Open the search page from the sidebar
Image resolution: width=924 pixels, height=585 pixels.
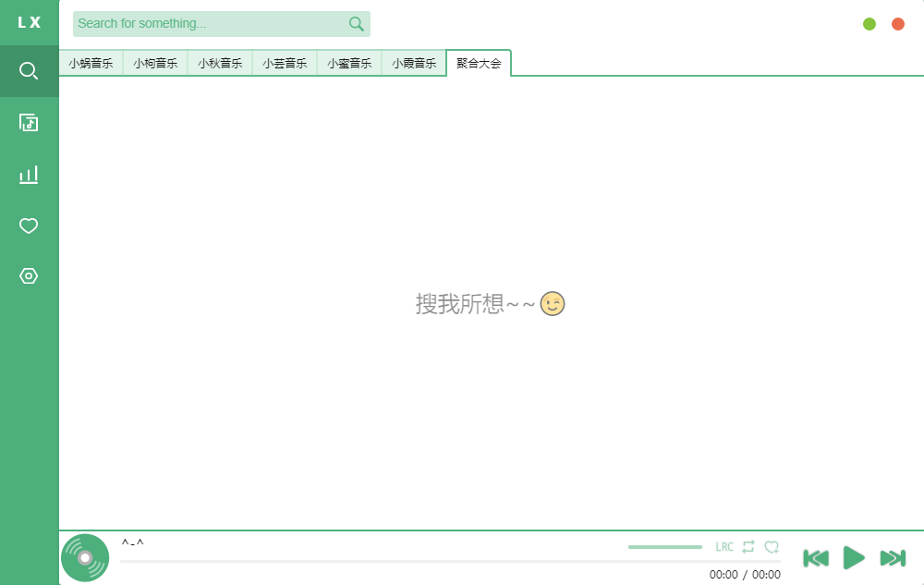point(29,70)
